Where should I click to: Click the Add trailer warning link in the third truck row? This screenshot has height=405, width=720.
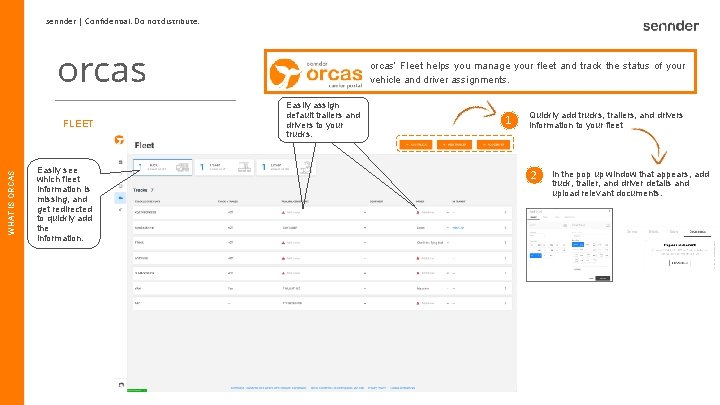291,243
